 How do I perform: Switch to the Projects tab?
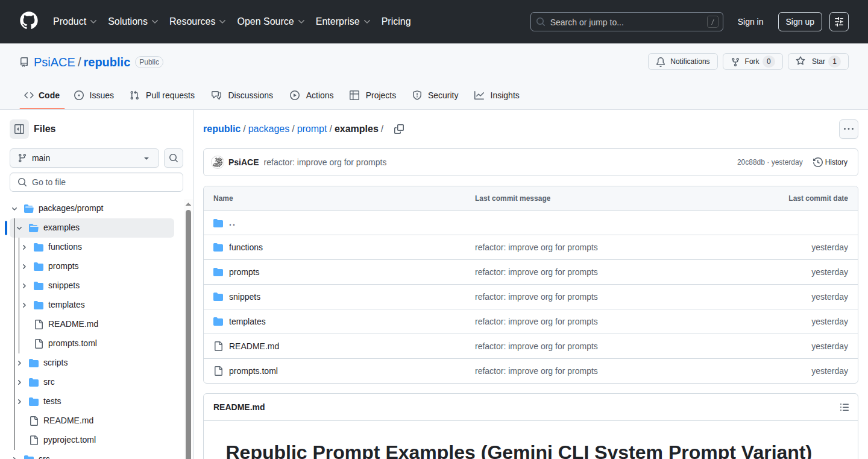pyautogui.click(x=373, y=95)
